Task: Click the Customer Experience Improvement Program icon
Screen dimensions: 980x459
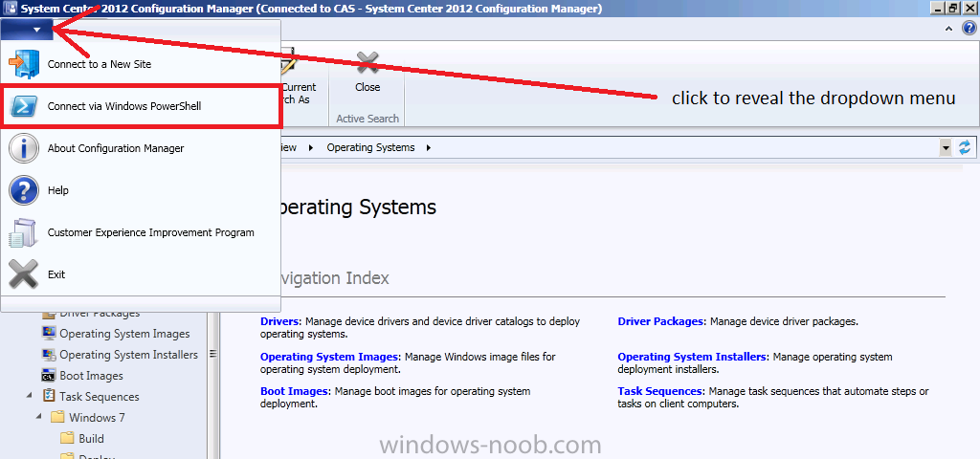Action: coord(23,232)
